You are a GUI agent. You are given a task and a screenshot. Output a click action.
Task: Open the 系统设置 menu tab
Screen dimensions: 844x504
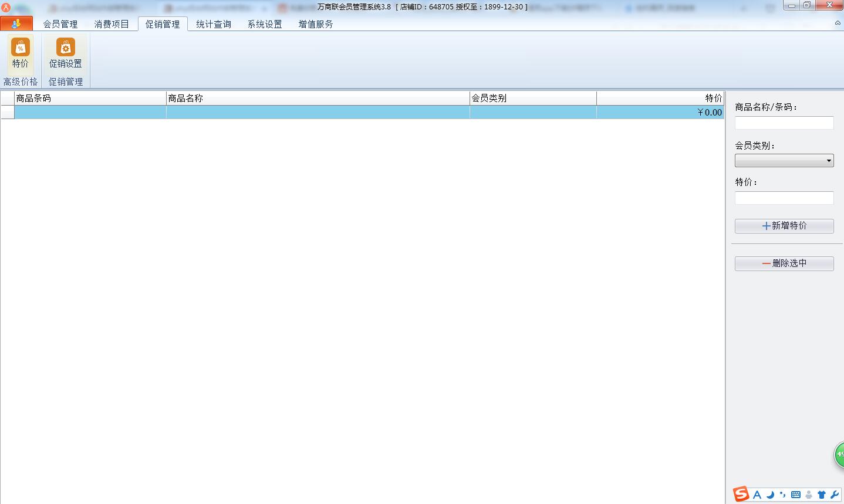click(x=264, y=24)
